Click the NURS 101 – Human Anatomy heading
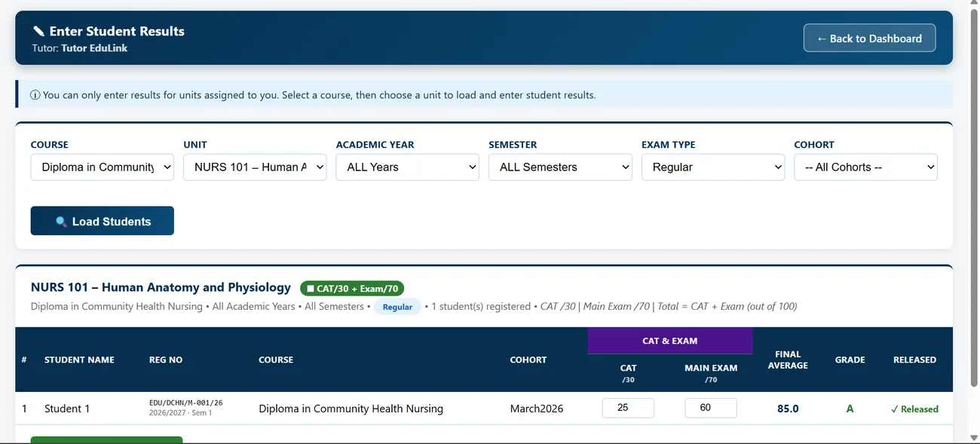Screen dimensions: 980x444 tap(161, 287)
